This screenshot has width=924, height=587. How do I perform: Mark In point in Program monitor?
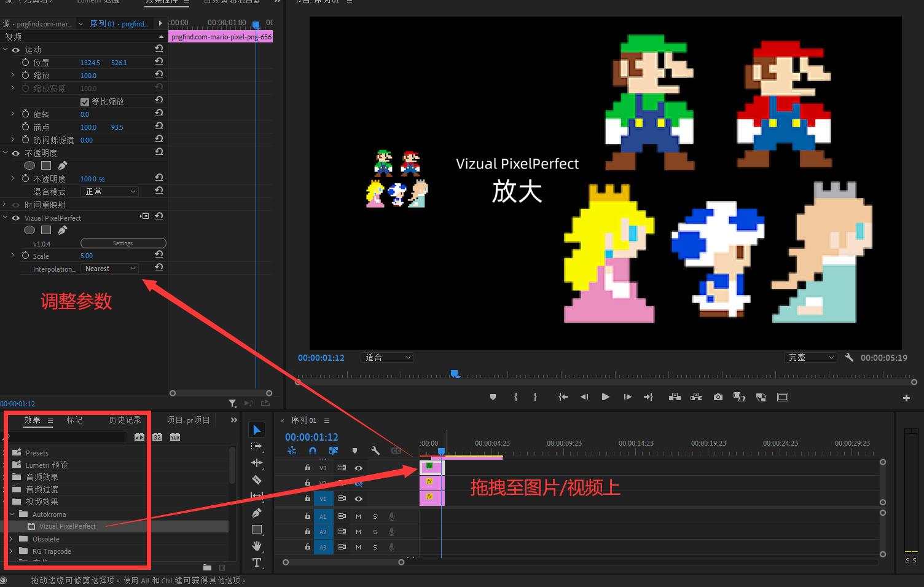[x=515, y=397]
